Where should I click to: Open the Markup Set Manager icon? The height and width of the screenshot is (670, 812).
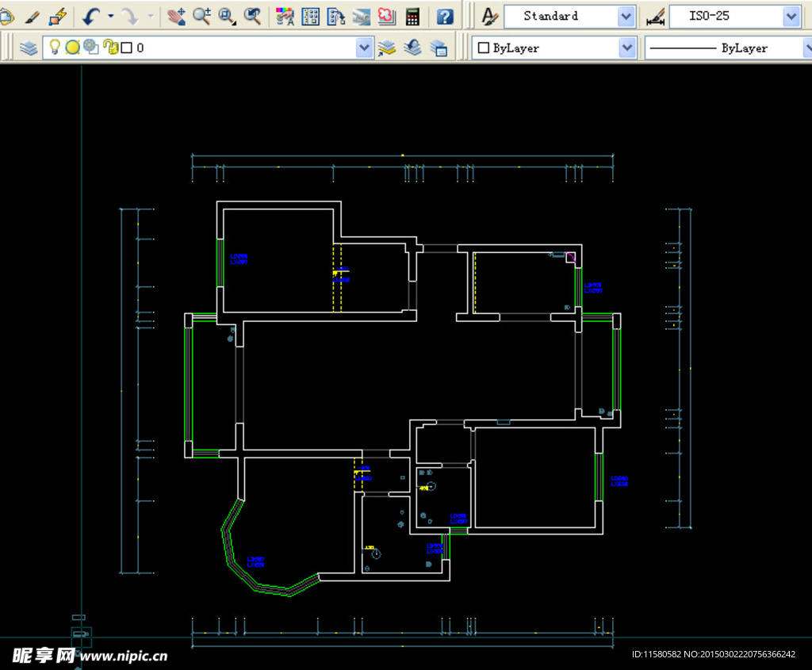[x=386, y=17]
